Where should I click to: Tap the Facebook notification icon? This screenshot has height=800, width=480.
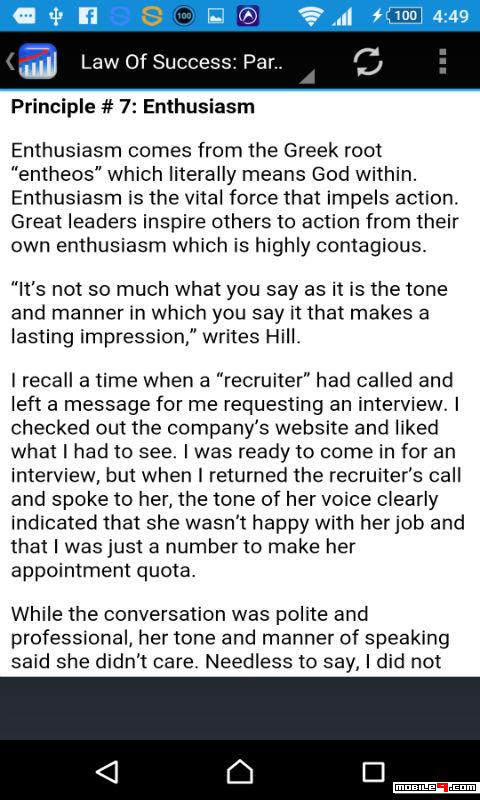click(x=88, y=17)
